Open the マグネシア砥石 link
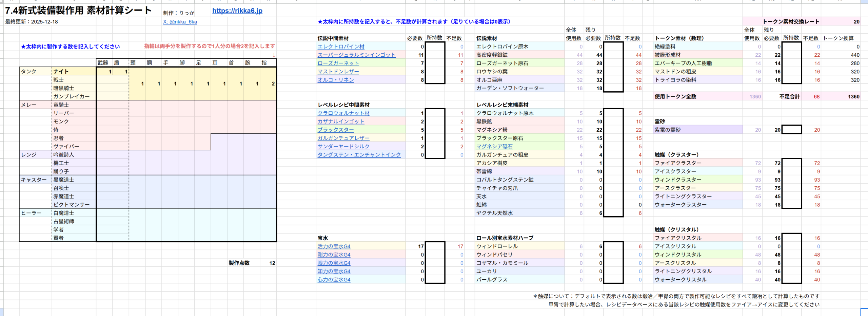The height and width of the screenshot is (316, 868). pos(494,147)
